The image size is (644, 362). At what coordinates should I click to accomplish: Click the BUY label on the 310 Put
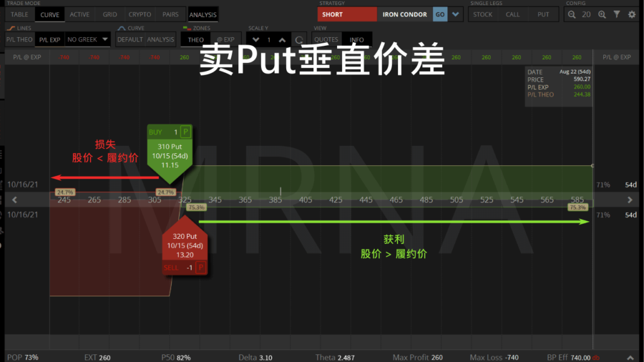pos(155,132)
